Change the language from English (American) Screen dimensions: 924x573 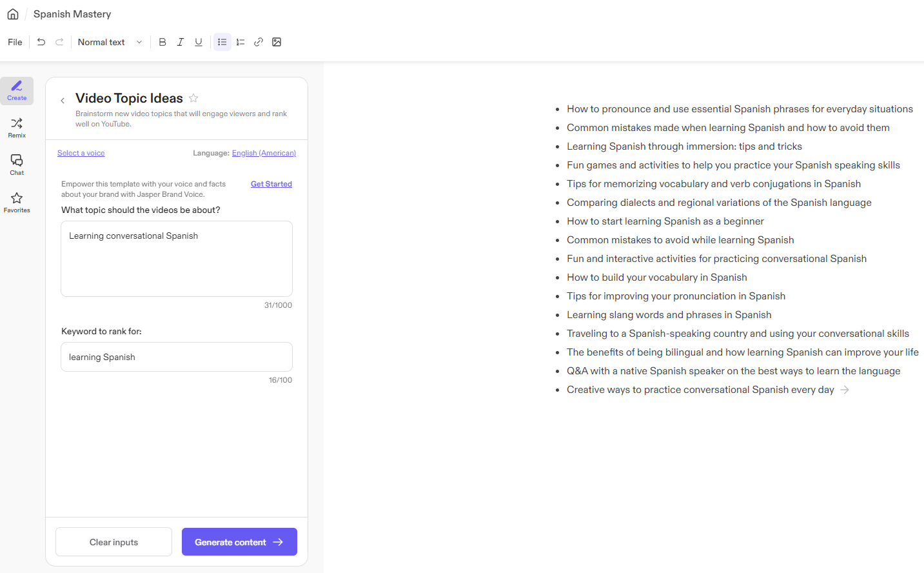[x=264, y=153]
